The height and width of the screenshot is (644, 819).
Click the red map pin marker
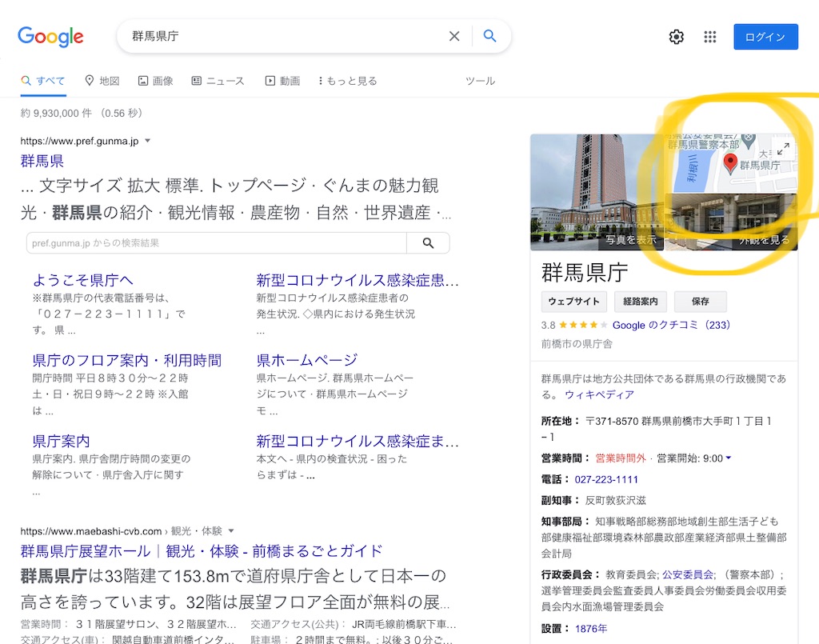[x=730, y=163]
